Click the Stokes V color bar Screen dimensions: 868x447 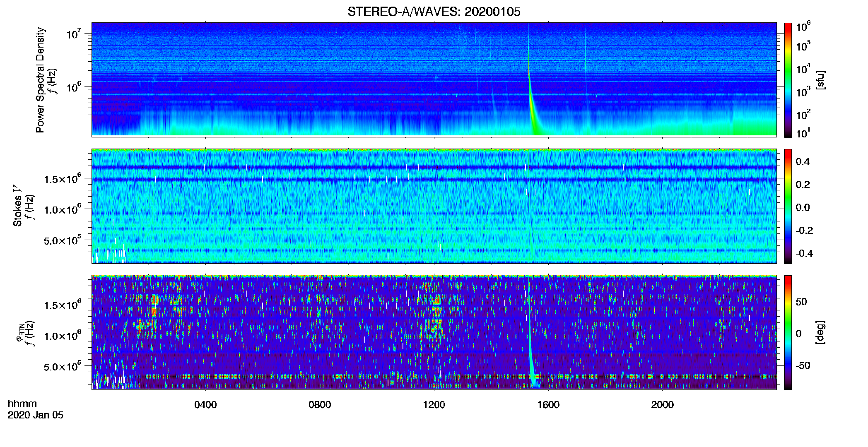pyautogui.click(x=788, y=206)
